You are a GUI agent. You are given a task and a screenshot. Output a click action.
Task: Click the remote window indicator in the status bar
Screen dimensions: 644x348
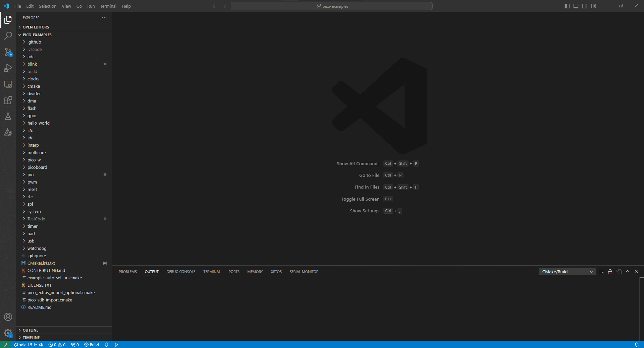click(x=6, y=345)
